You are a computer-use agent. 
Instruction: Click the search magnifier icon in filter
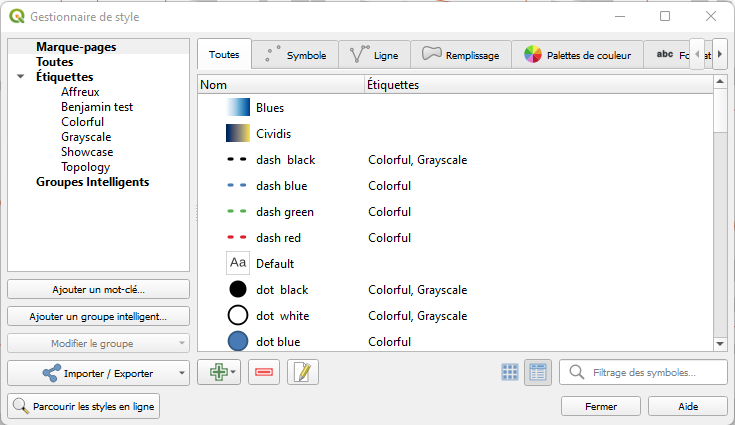[577, 373]
